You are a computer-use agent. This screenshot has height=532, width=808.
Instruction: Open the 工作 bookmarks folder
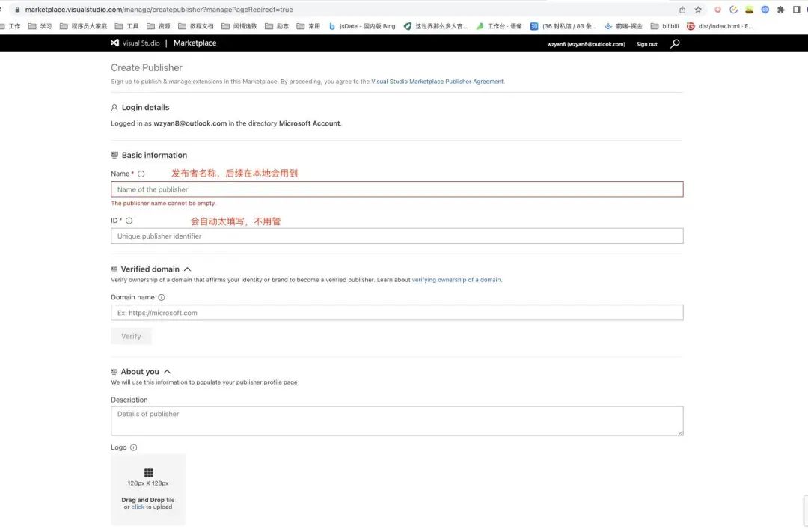[10, 26]
